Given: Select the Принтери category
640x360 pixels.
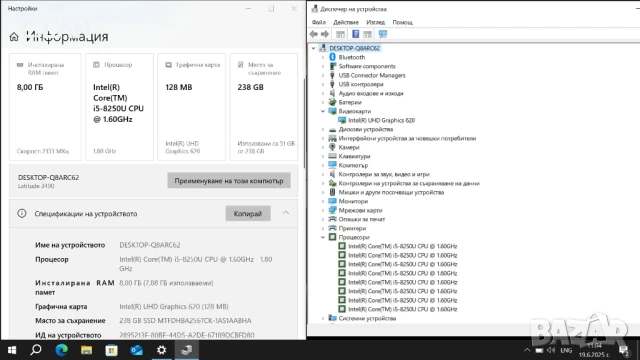Looking at the screenshot, I should [x=352, y=228].
